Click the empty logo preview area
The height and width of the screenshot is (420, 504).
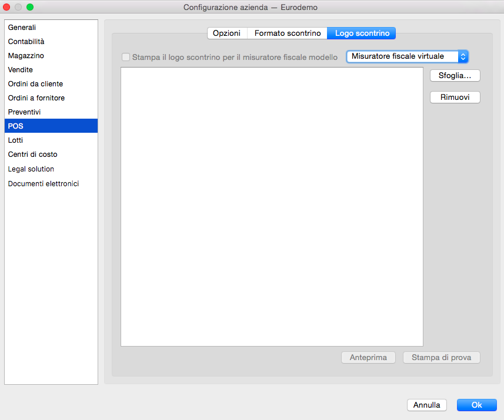(x=272, y=207)
